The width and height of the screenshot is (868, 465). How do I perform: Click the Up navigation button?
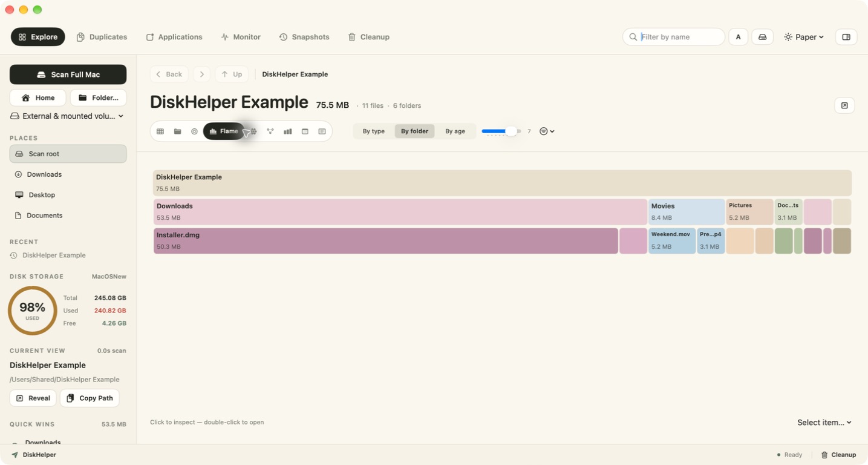point(232,74)
